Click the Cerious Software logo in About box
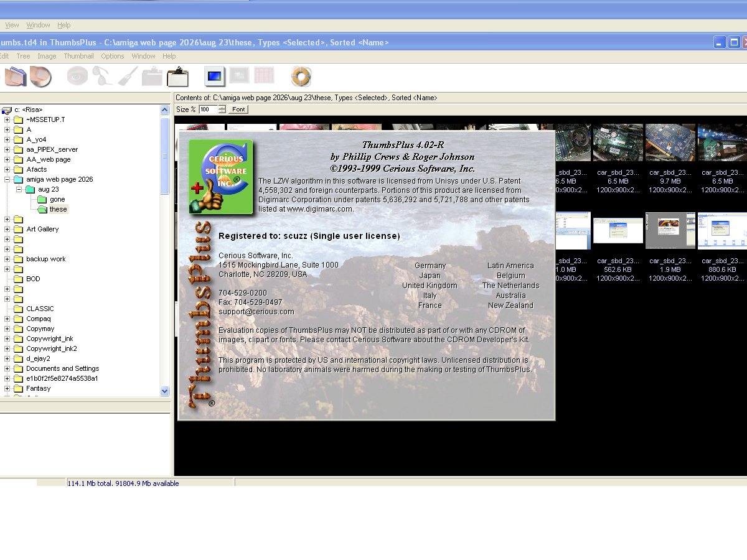 pos(221,177)
